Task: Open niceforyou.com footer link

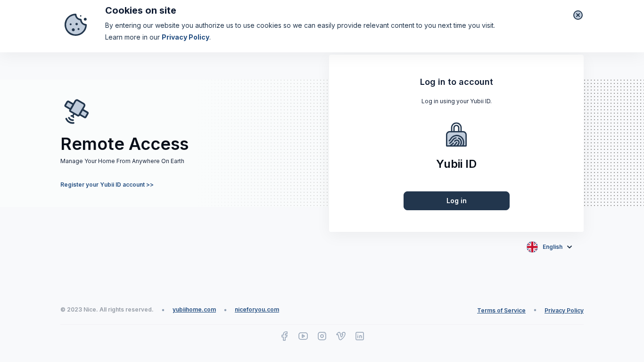Action: point(257,310)
